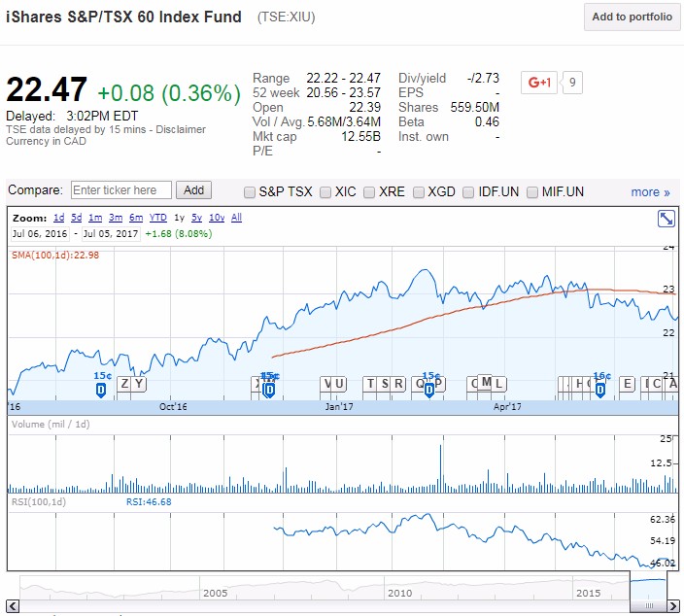Check the XIC compare checkbox
684x616 pixels.
325,192
